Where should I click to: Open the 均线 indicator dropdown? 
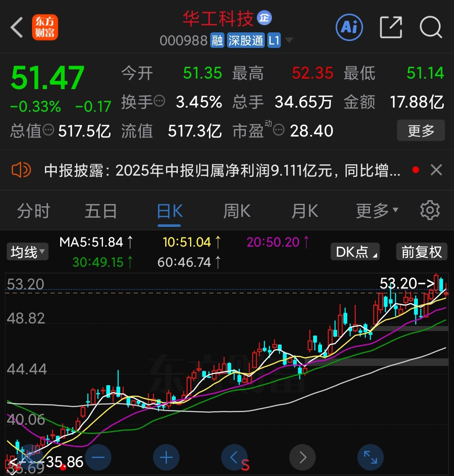[28, 252]
